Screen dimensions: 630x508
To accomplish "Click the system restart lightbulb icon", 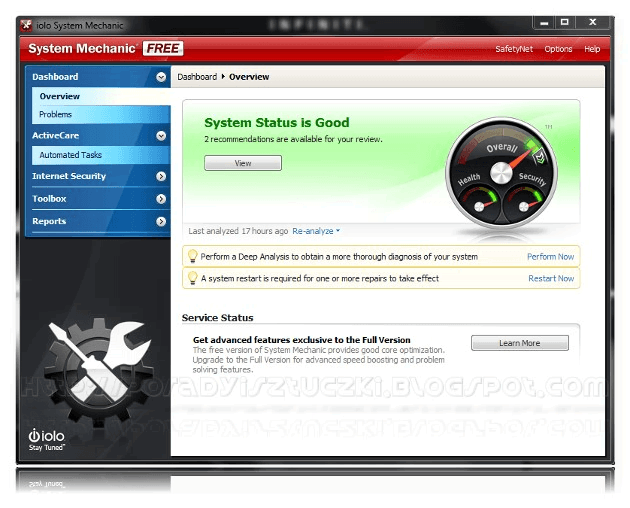I will (x=192, y=278).
